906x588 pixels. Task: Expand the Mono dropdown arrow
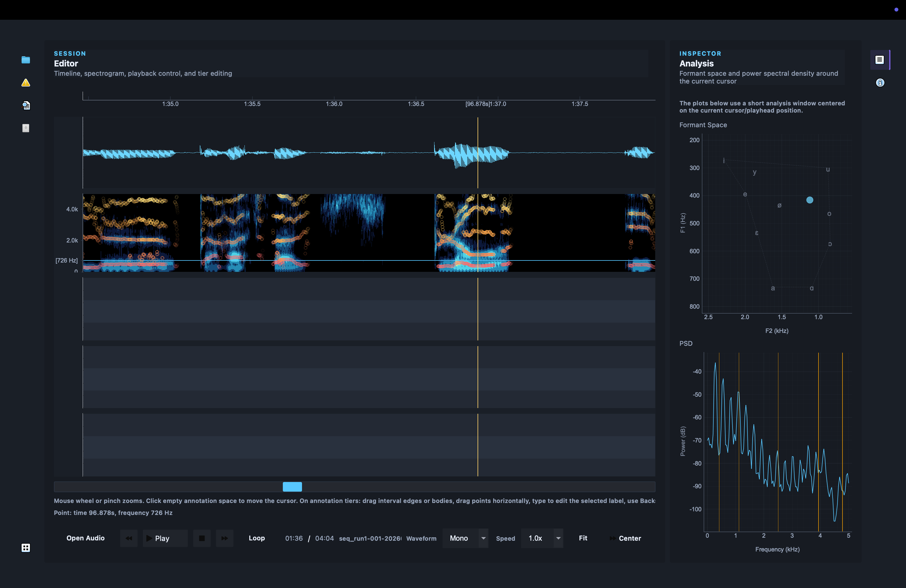484,538
